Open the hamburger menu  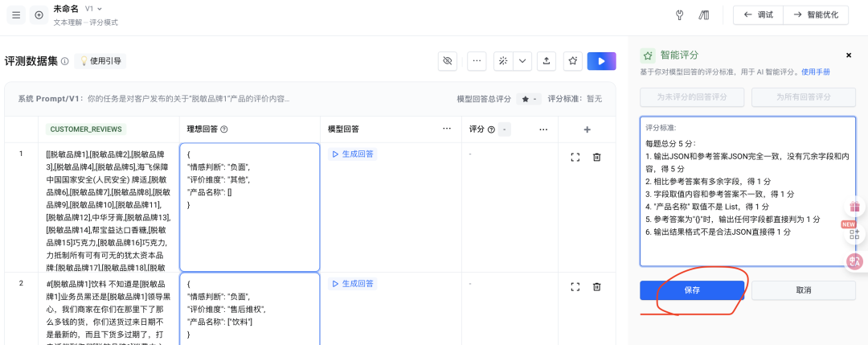tap(16, 15)
